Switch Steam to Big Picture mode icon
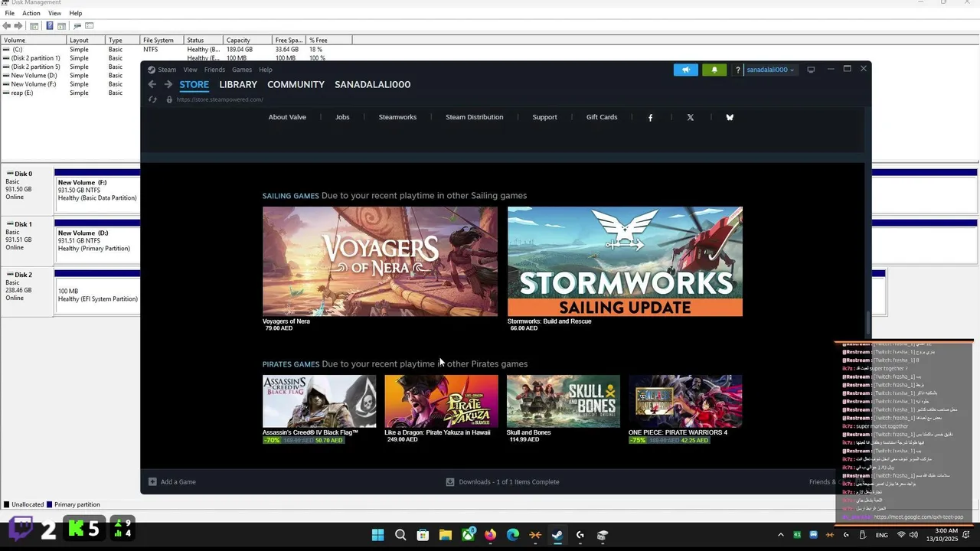Screen dimensions: 980x551 (x=811, y=69)
